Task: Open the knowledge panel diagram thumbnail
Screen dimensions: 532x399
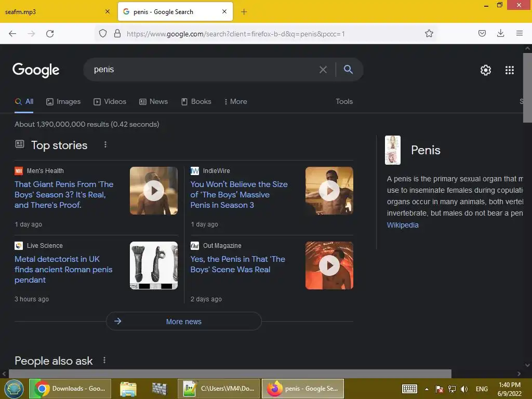Action: point(393,150)
